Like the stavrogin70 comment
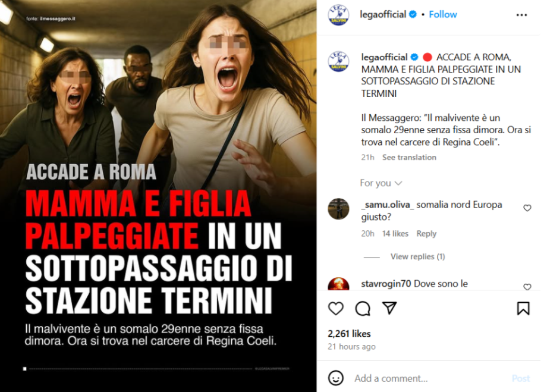Screen dimensions: 544x392 (527, 287)
